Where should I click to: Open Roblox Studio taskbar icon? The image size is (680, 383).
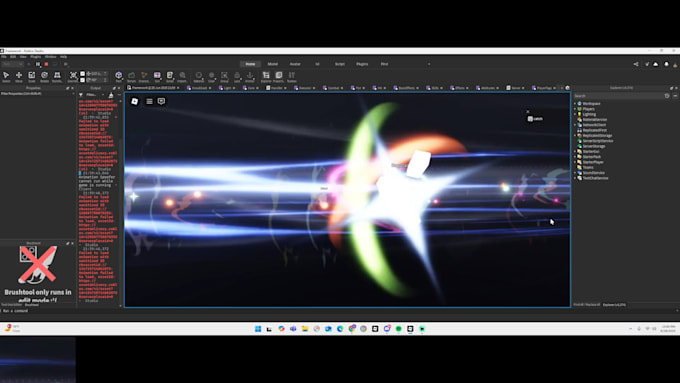(410, 329)
